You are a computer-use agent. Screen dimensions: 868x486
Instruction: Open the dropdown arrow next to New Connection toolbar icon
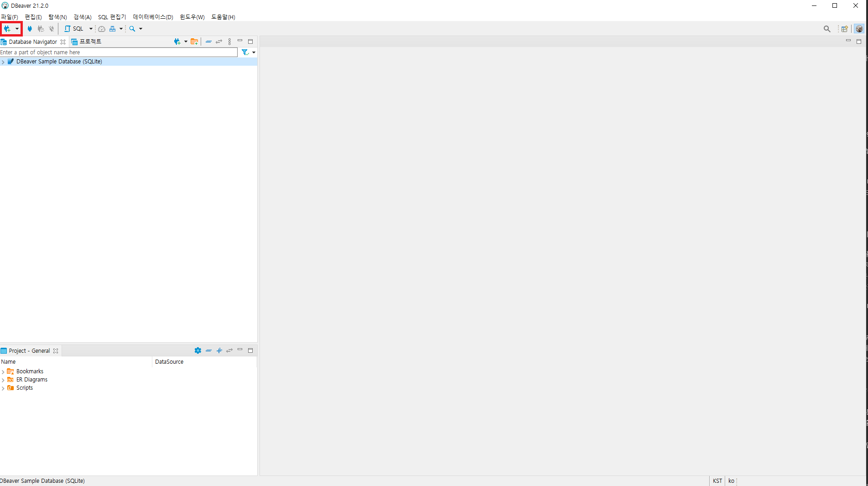coord(17,29)
